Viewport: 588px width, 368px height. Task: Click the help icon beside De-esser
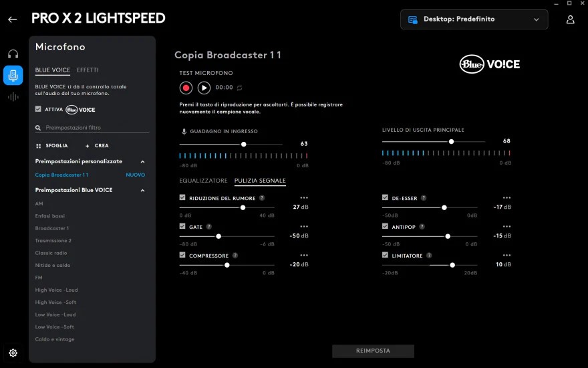[424, 198]
